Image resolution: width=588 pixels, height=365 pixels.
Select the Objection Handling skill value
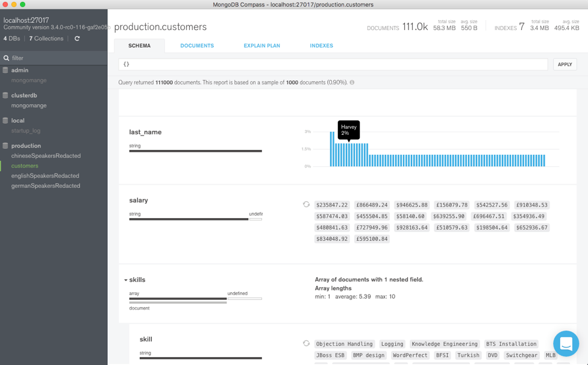pos(344,344)
